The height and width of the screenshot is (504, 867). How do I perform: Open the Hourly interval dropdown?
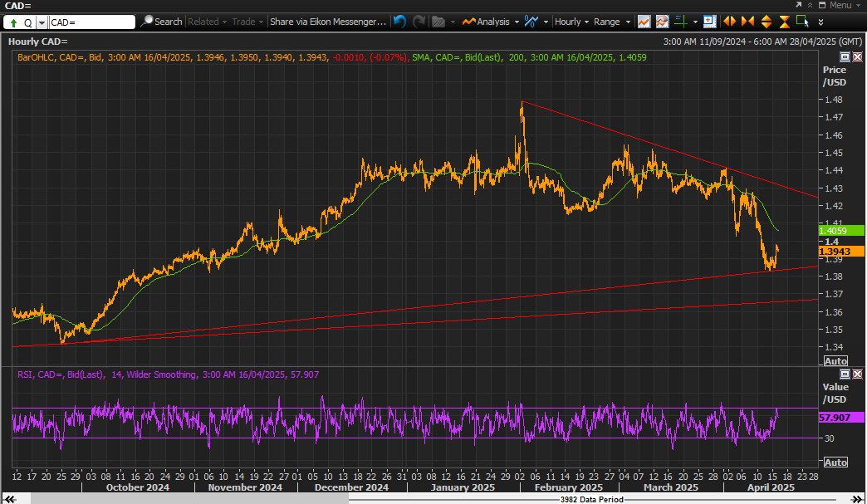click(571, 22)
